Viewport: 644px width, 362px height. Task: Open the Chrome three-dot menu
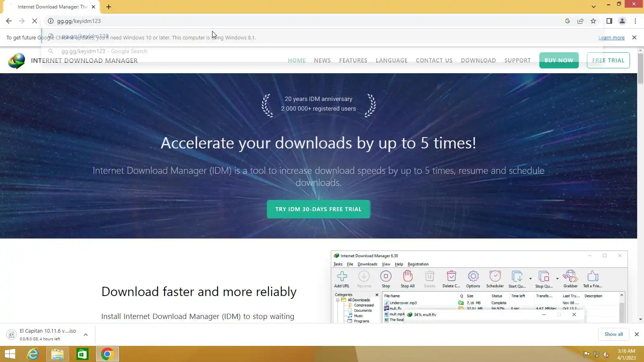(635, 21)
